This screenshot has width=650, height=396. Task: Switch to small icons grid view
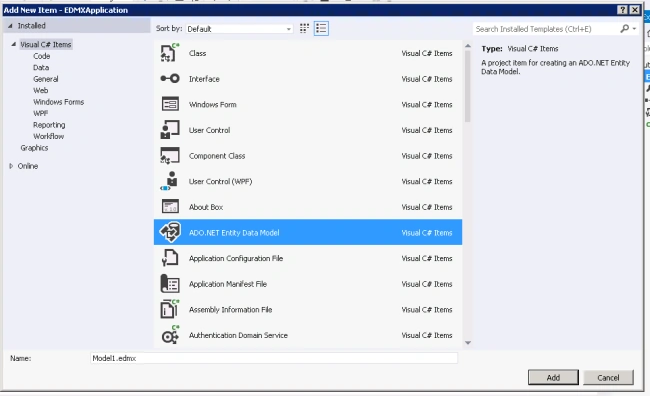pyautogui.click(x=304, y=28)
